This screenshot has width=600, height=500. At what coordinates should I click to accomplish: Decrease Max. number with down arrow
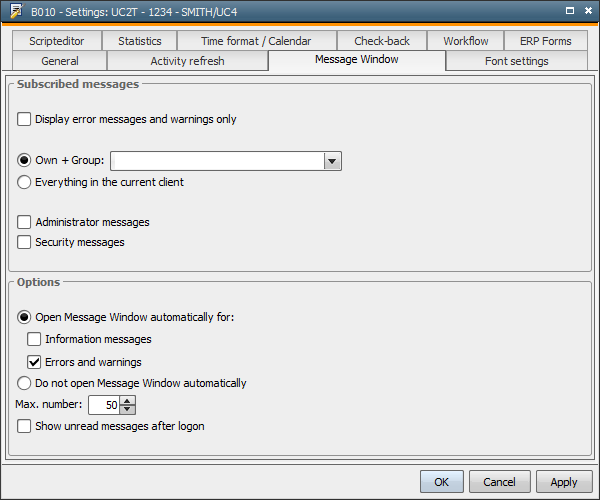click(127, 409)
